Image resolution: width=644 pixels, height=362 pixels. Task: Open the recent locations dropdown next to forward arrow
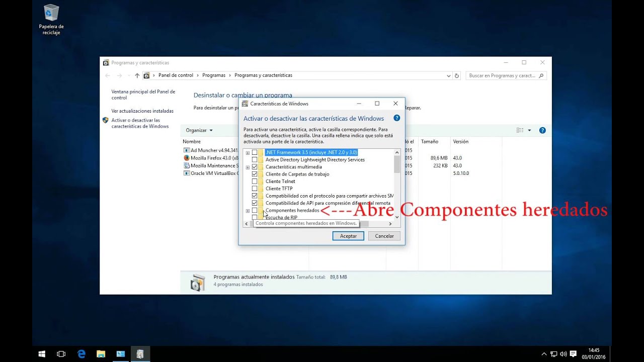(x=129, y=75)
